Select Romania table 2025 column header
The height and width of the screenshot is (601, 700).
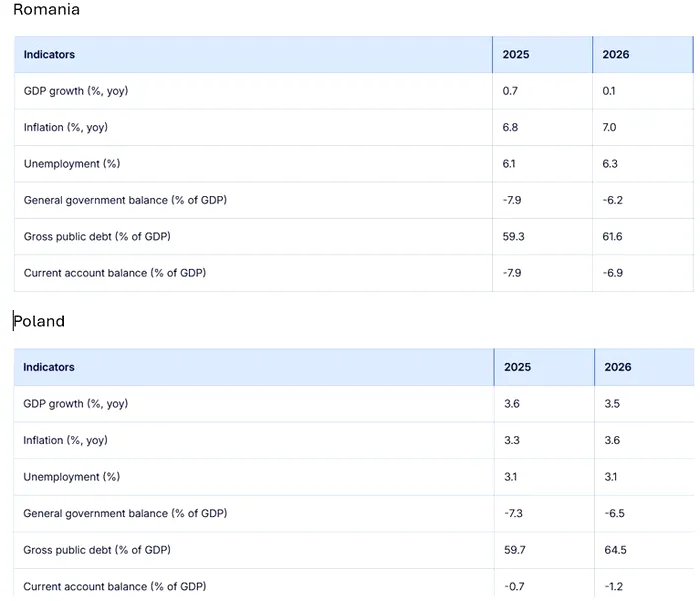[516, 54]
